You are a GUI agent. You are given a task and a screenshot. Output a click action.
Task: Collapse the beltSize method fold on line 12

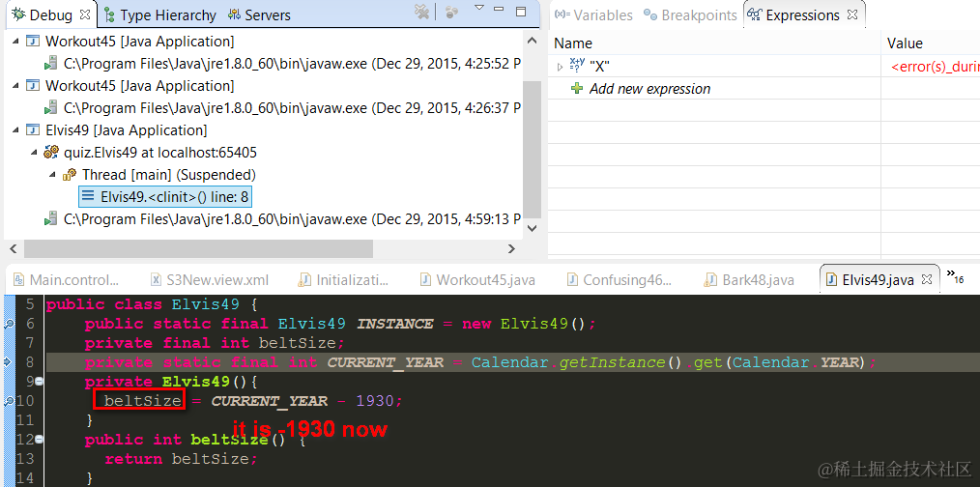tap(39, 440)
